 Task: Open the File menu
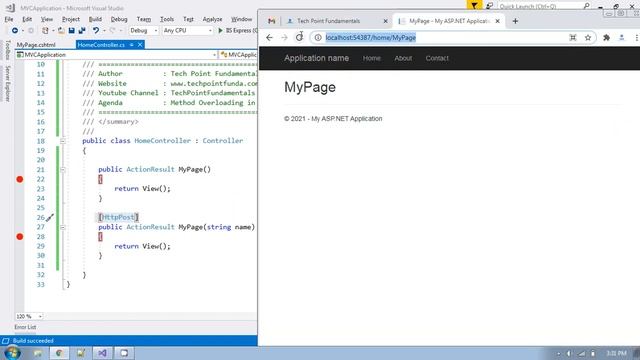pyautogui.click(x=9, y=19)
